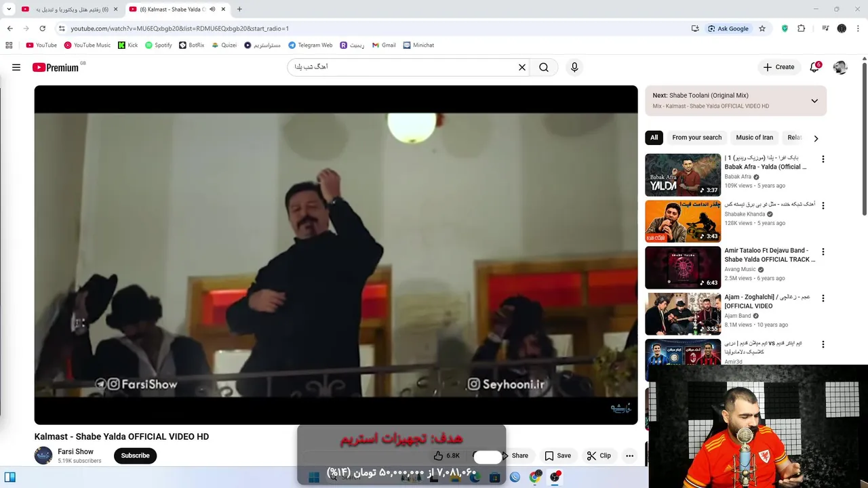Open the BotRix bookmark
The width and height of the screenshot is (868, 488).
click(x=191, y=45)
